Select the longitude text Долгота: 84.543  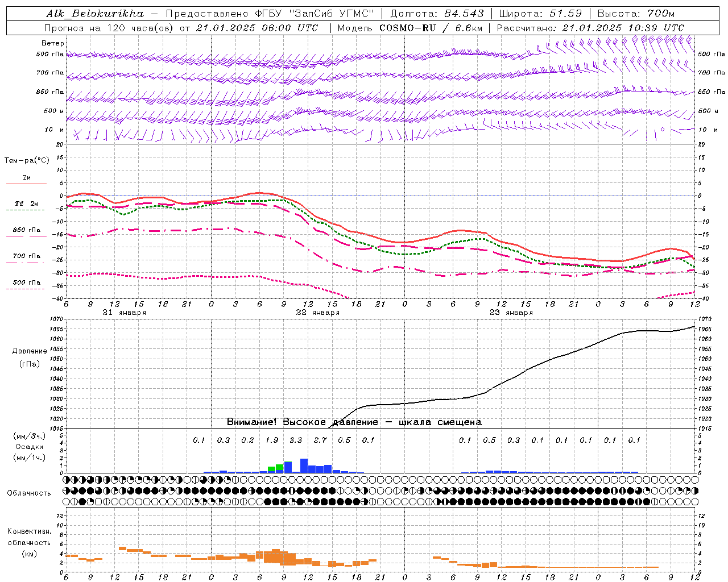(437, 14)
